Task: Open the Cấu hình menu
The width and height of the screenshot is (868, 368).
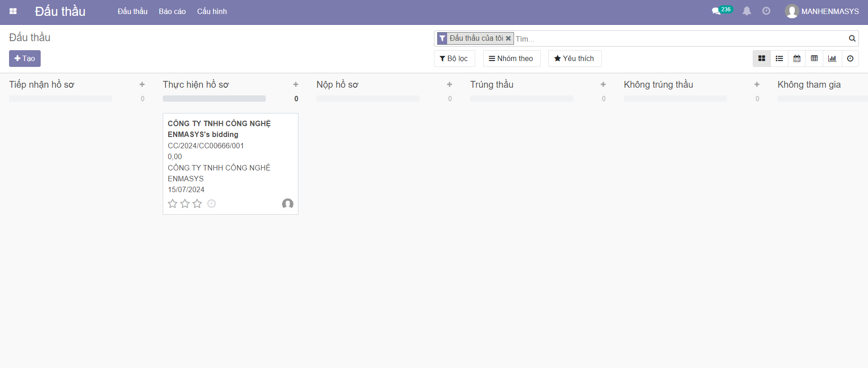Action: point(212,11)
